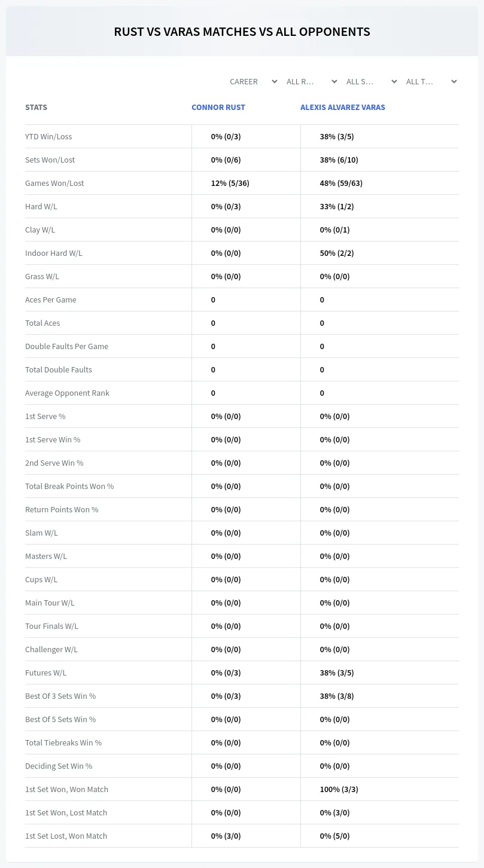Click Rust's Games Won/Lost value 12% (5/36)
This screenshot has height=868, width=484.
(230, 183)
